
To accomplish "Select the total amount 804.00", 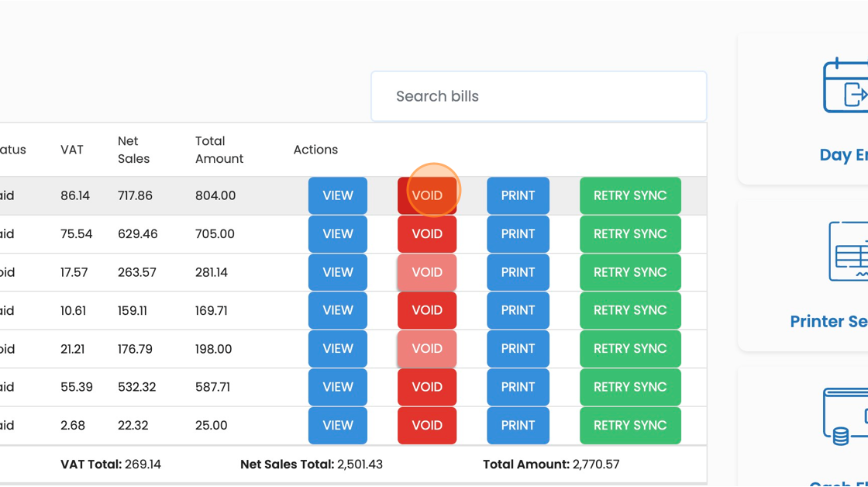I will (215, 195).
